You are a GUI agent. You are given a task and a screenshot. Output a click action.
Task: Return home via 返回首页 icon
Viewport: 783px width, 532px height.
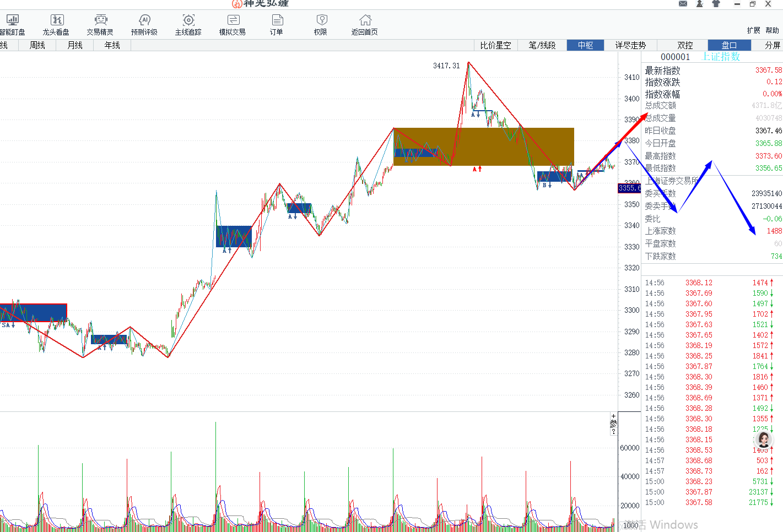pos(365,25)
